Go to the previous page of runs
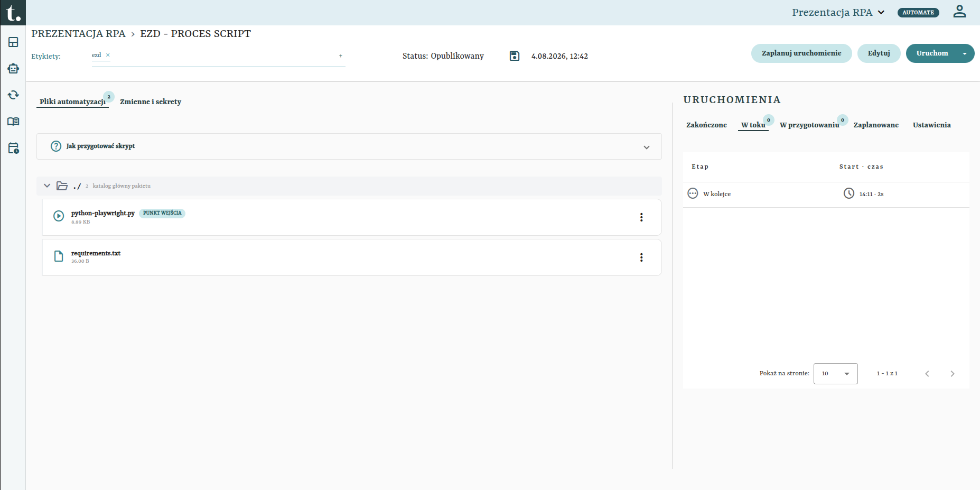This screenshot has width=980, height=490. [927, 374]
